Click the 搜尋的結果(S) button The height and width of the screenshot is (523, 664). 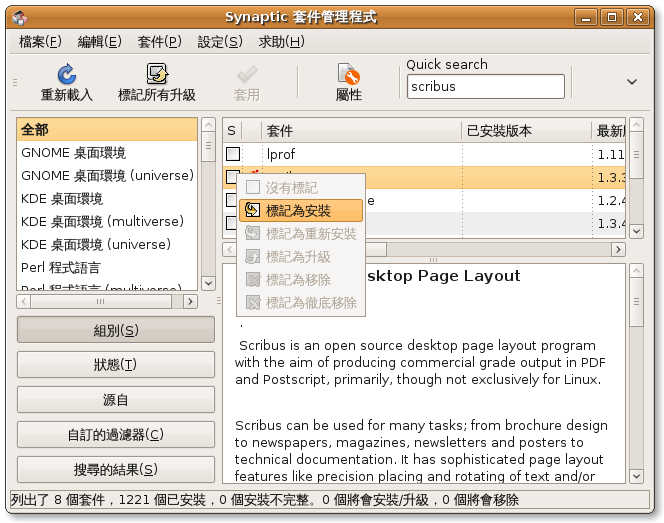116,469
